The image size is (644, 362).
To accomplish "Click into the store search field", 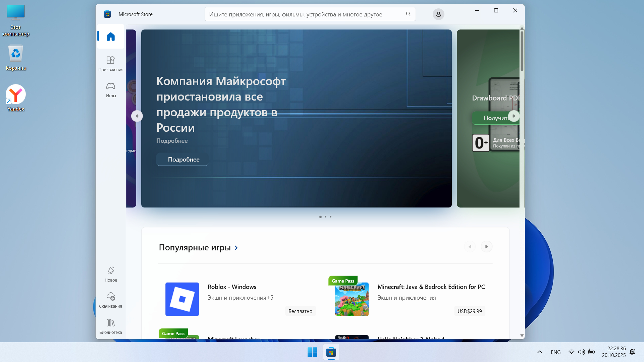I will (x=302, y=14).
